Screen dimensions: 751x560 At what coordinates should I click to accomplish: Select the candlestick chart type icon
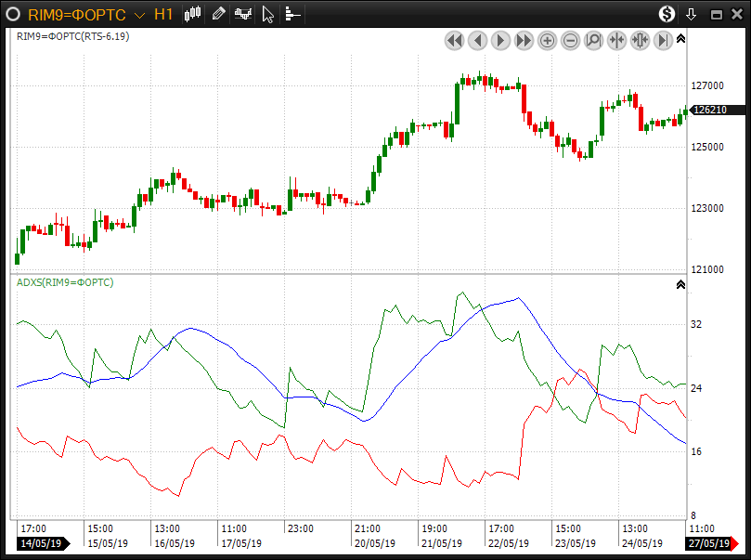193,14
